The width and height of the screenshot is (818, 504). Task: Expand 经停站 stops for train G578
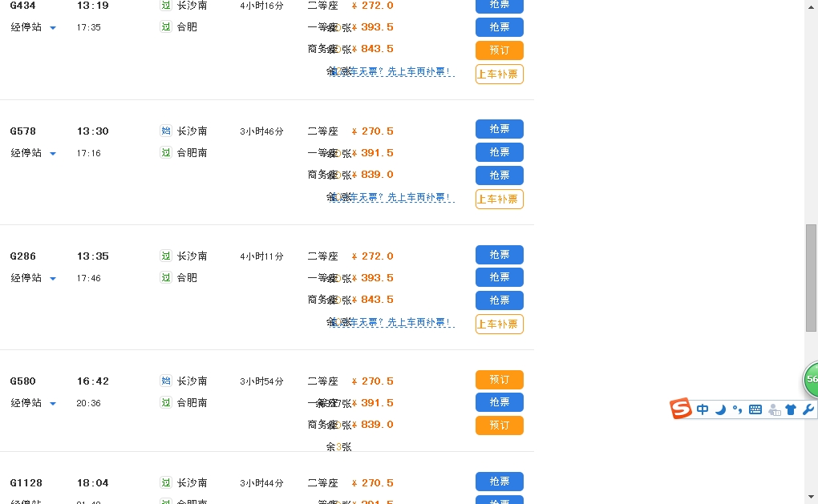(33, 153)
